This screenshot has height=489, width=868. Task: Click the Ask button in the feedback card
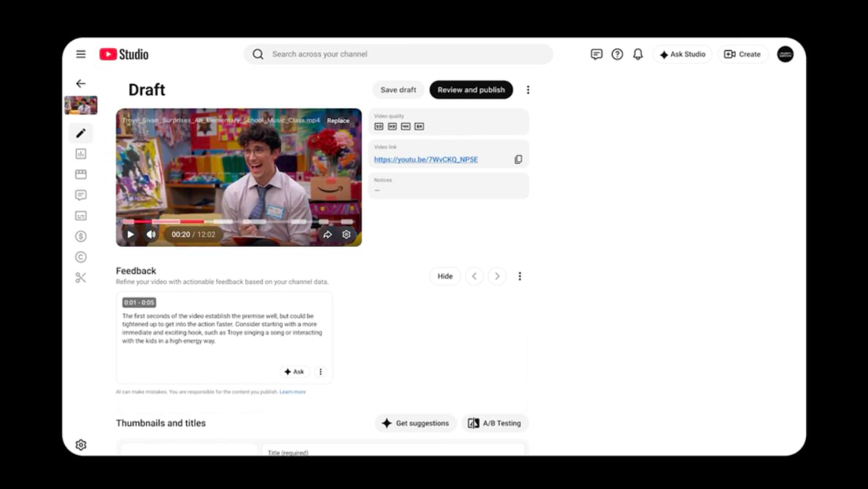pyautogui.click(x=295, y=372)
